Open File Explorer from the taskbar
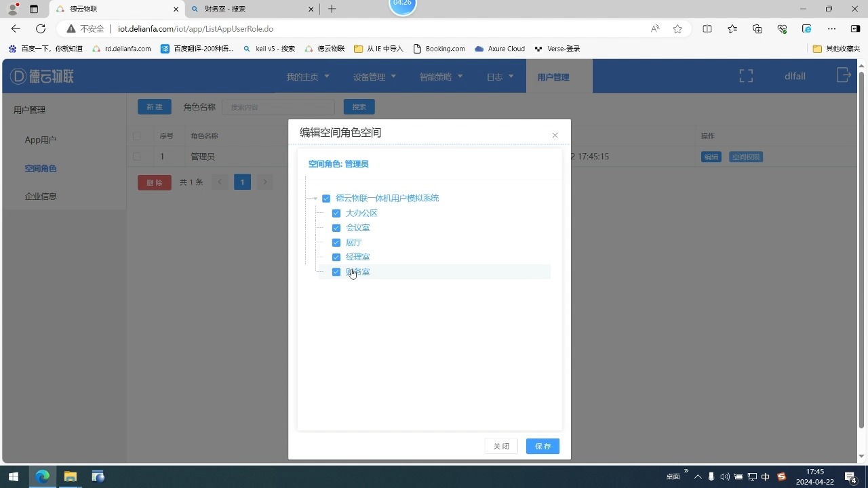868x488 pixels. (71, 476)
